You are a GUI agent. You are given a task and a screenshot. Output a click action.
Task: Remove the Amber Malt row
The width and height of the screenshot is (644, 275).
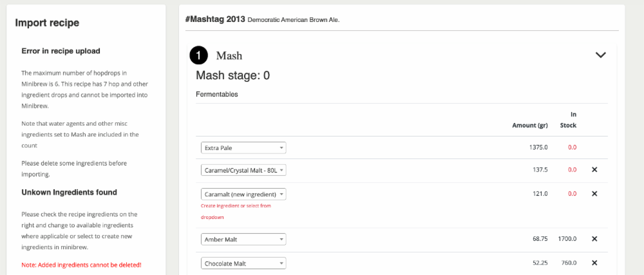pyautogui.click(x=594, y=239)
